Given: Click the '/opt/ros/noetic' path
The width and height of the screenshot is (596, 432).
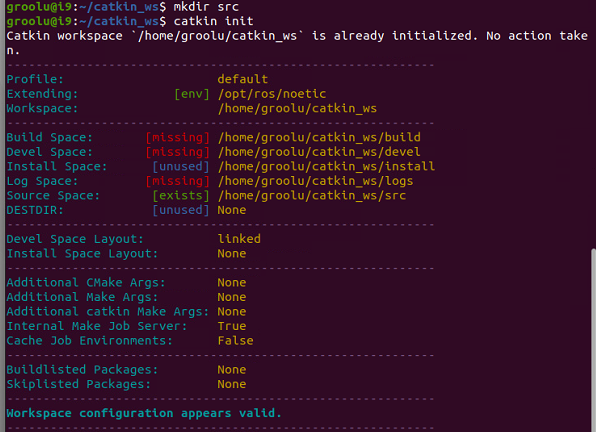Looking at the screenshot, I should pos(272,94).
